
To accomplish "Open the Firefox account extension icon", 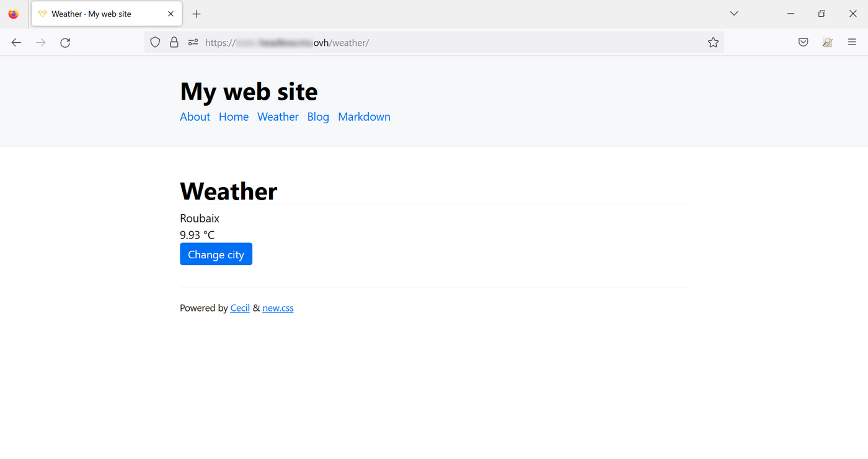I will pyautogui.click(x=828, y=42).
